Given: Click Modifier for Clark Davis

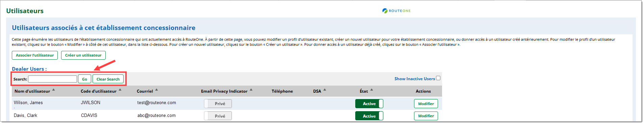Looking at the screenshot, I should (426, 116).
